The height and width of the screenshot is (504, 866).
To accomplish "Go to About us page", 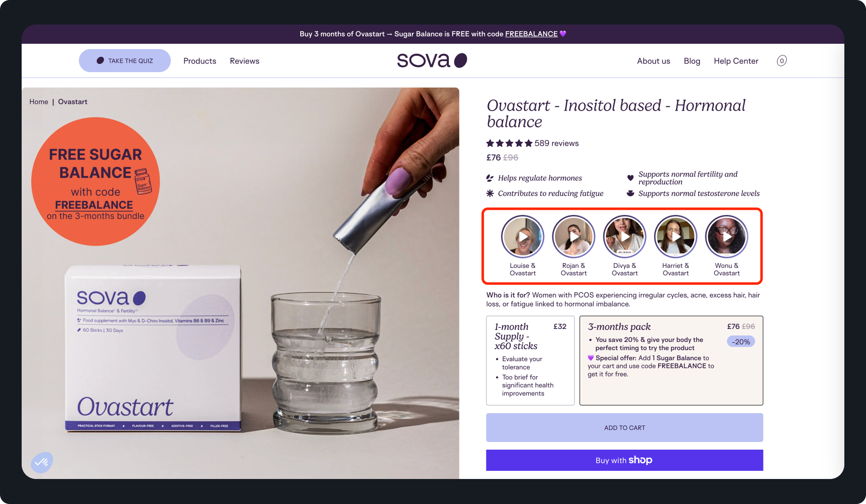I will pyautogui.click(x=653, y=61).
